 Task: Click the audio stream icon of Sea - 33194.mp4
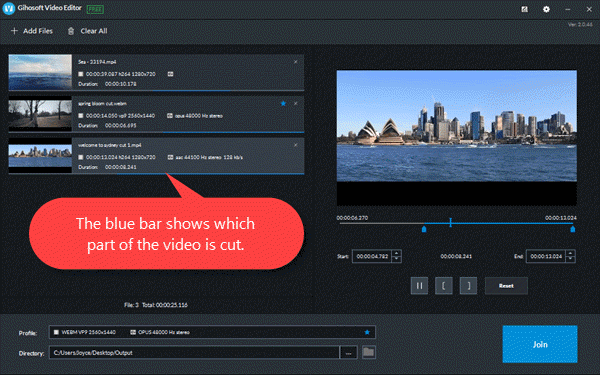170,74
